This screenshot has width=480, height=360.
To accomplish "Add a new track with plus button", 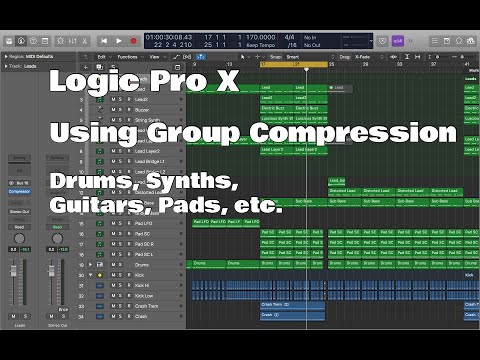I will click(x=86, y=67).
